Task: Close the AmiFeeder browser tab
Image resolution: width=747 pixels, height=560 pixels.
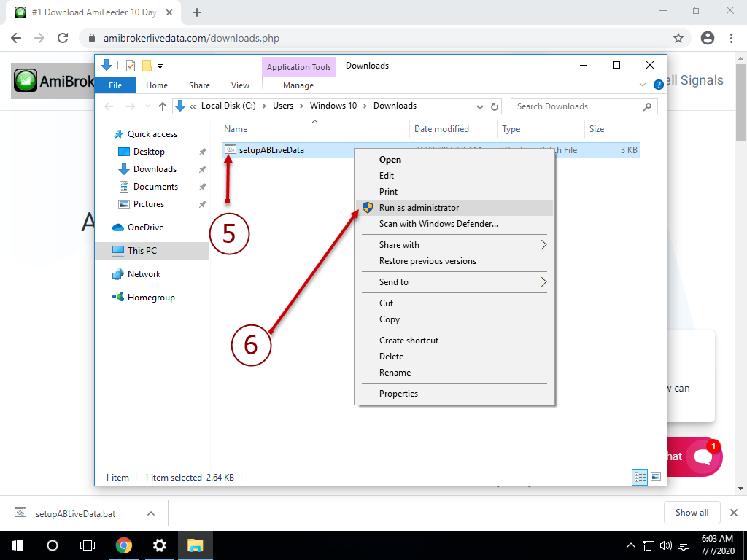Action: click(169, 13)
